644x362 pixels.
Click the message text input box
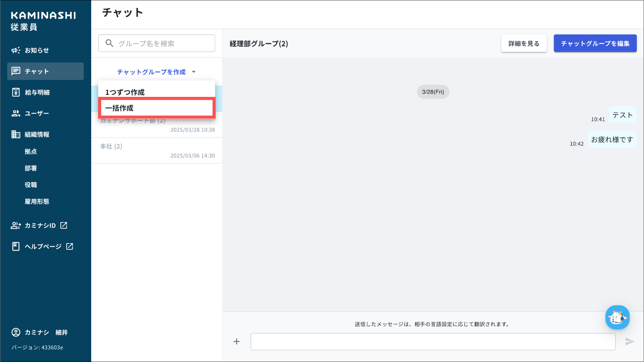coord(433,342)
